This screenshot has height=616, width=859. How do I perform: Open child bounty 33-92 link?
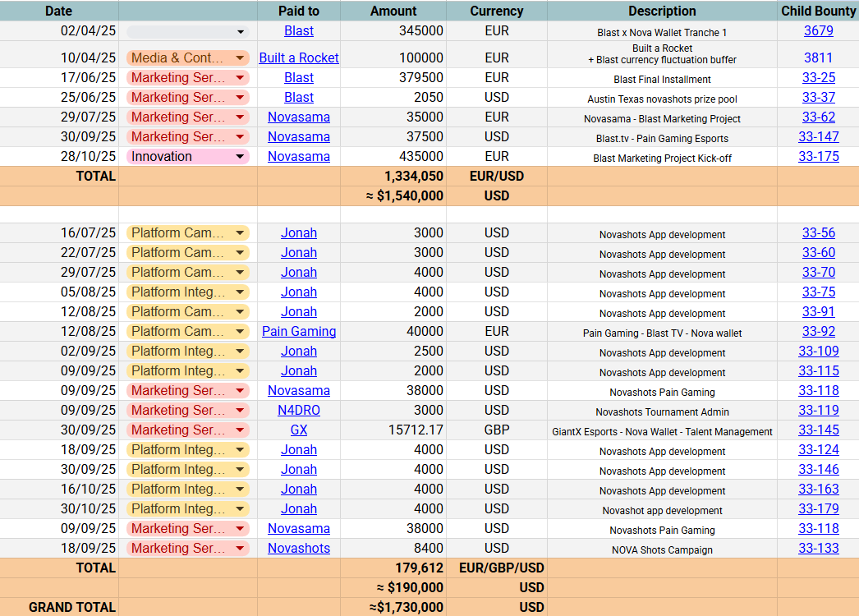819,332
